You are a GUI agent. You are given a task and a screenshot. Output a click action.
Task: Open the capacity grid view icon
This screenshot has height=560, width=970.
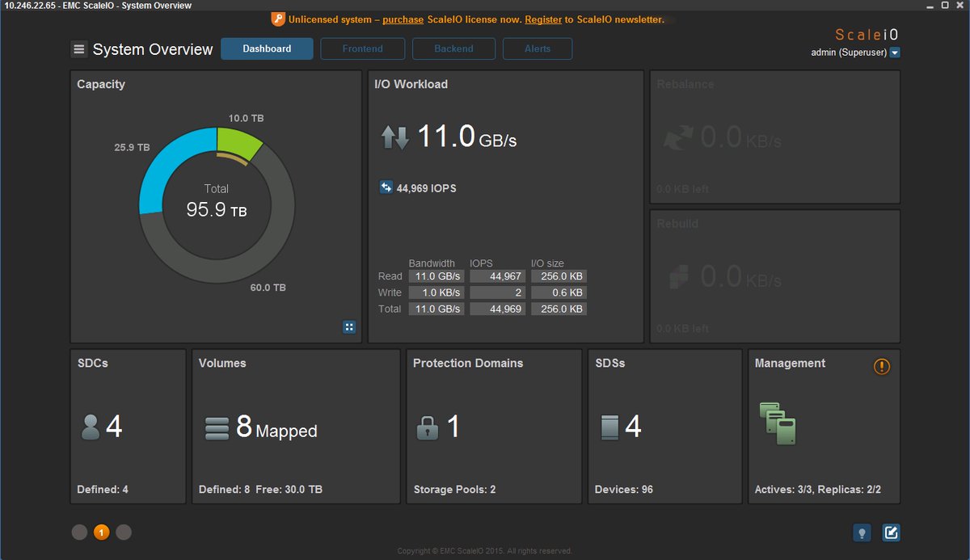[x=349, y=327]
